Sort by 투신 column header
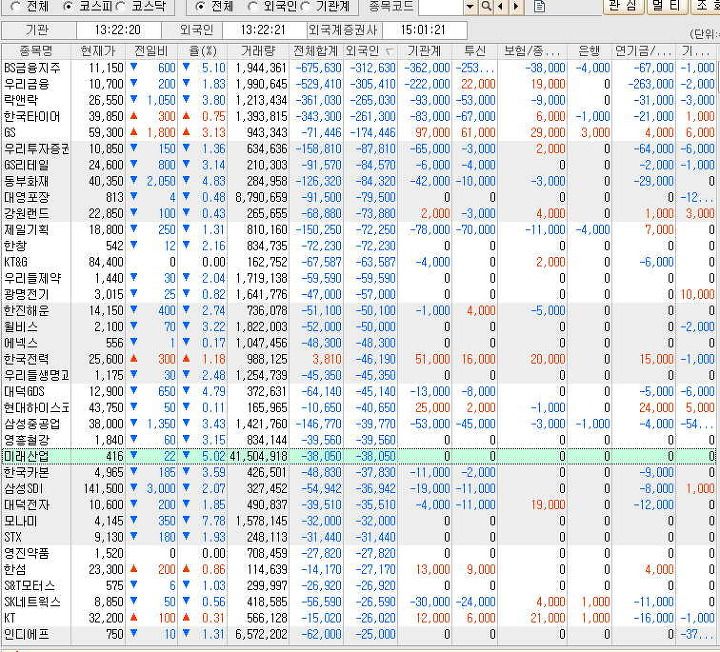Image resolution: width=720 pixels, height=652 pixels. coord(475,51)
